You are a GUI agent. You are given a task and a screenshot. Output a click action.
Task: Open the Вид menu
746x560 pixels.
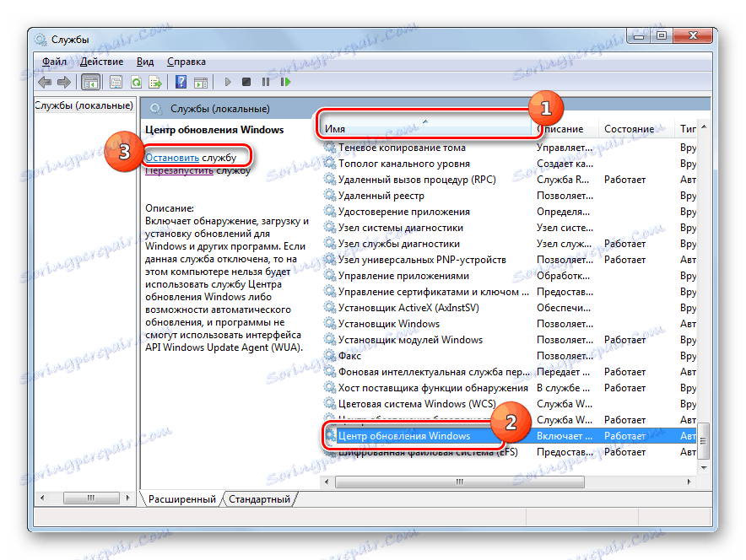[x=145, y=62]
